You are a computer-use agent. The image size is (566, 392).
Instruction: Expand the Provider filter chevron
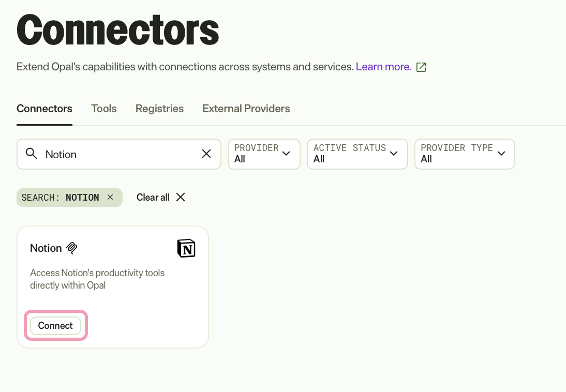point(286,154)
